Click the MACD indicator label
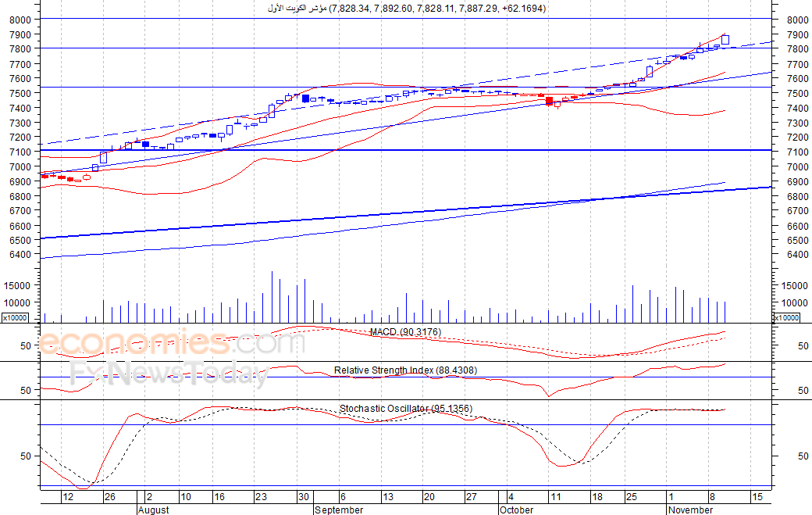The image size is (812, 515). [405, 332]
